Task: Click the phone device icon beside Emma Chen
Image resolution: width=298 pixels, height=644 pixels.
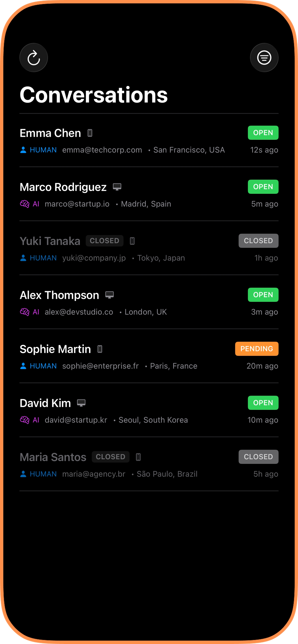Action: tap(90, 133)
